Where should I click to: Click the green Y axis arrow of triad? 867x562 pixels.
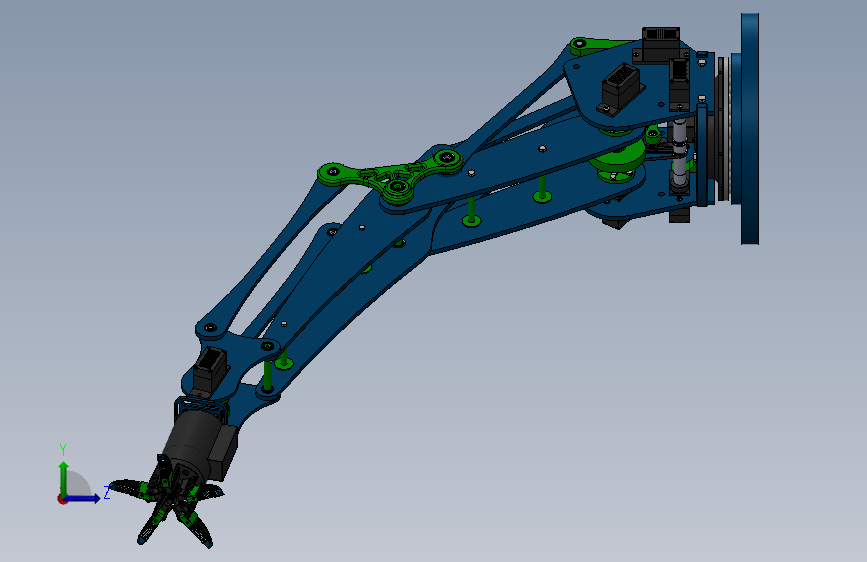point(64,479)
